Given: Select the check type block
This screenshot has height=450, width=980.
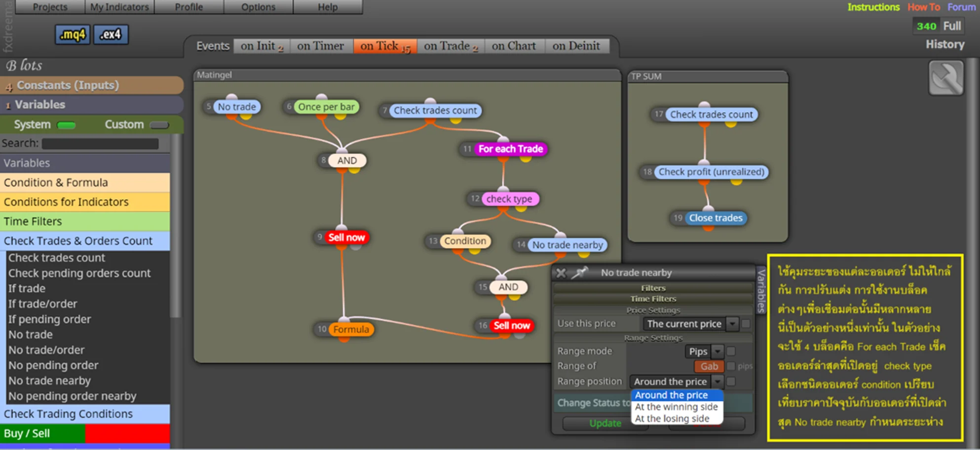Looking at the screenshot, I should pyautogui.click(x=509, y=199).
